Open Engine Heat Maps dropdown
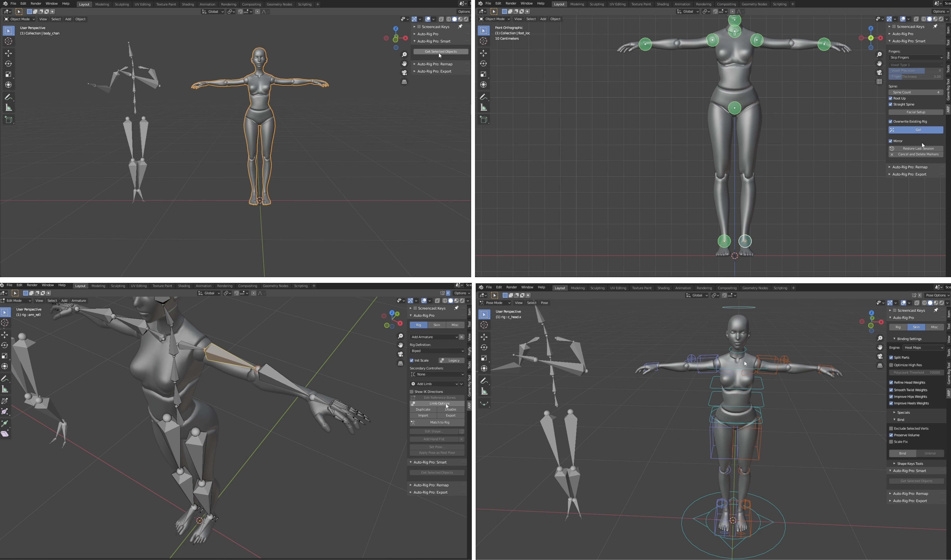Viewport: 951px width, 560px height. pos(923,348)
